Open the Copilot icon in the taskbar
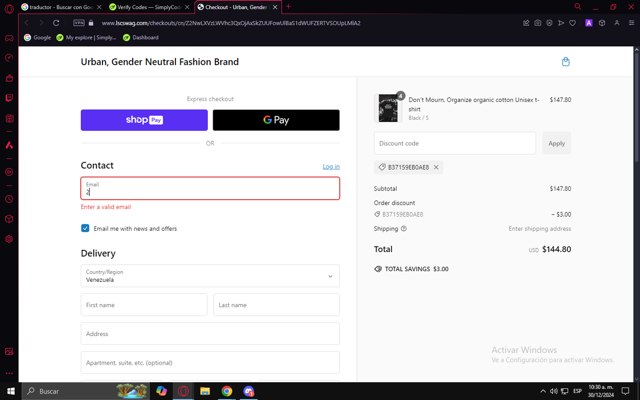 (x=161, y=391)
